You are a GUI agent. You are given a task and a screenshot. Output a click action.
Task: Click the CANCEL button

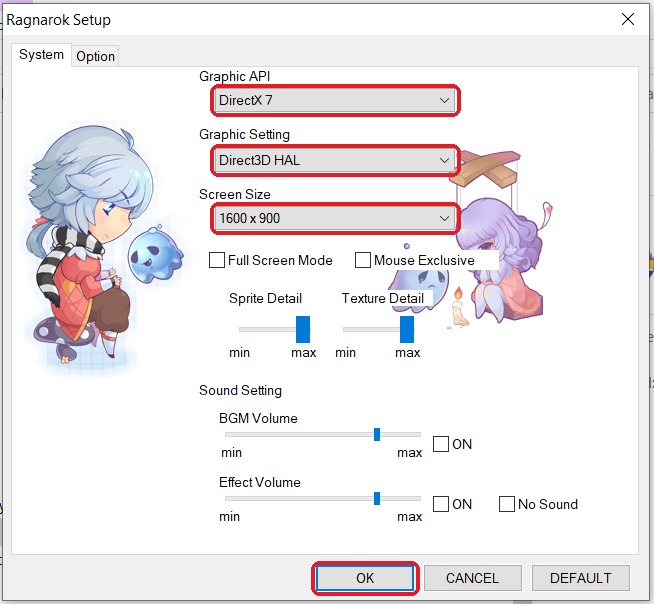[473, 578]
